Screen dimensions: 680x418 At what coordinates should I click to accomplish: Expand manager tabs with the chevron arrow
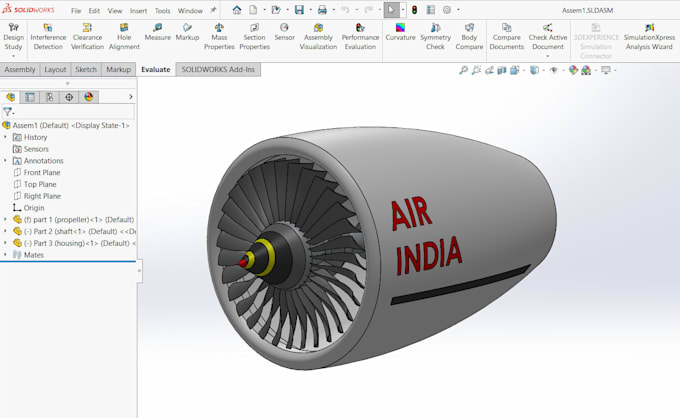click(x=131, y=97)
